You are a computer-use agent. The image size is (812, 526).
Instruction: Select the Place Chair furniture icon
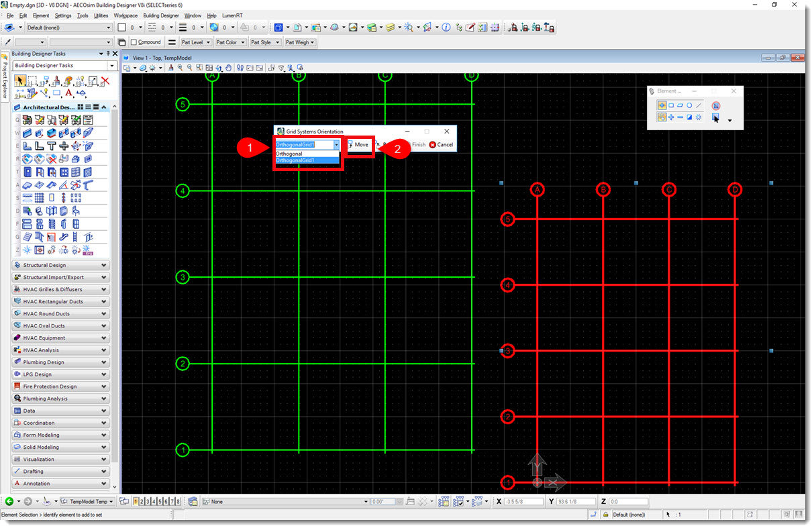76,211
